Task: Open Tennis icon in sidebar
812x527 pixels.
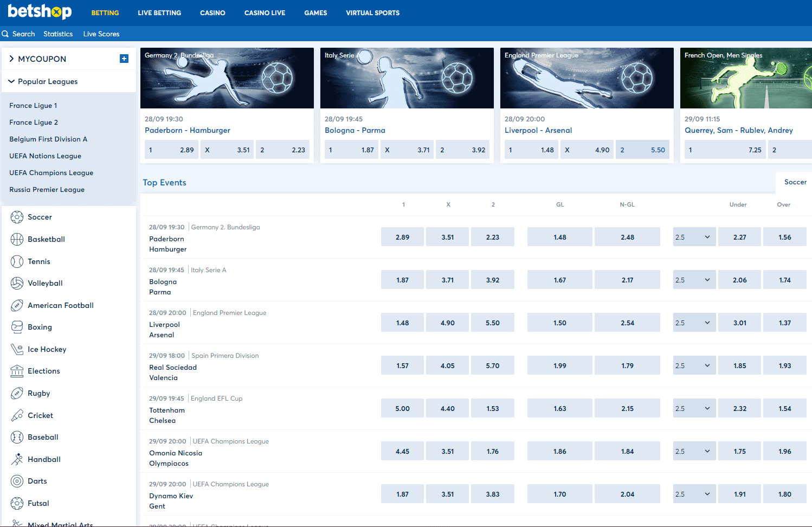Action: (x=17, y=261)
